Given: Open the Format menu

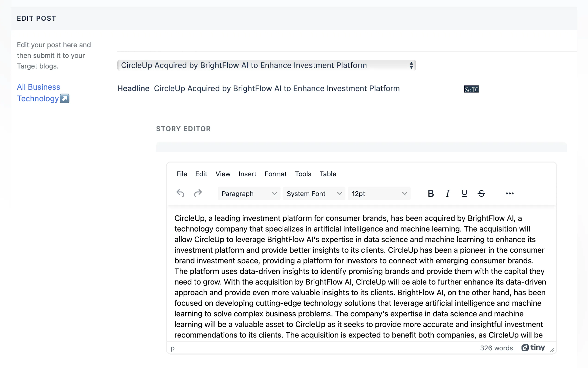Looking at the screenshot, I should pos(275,174).
